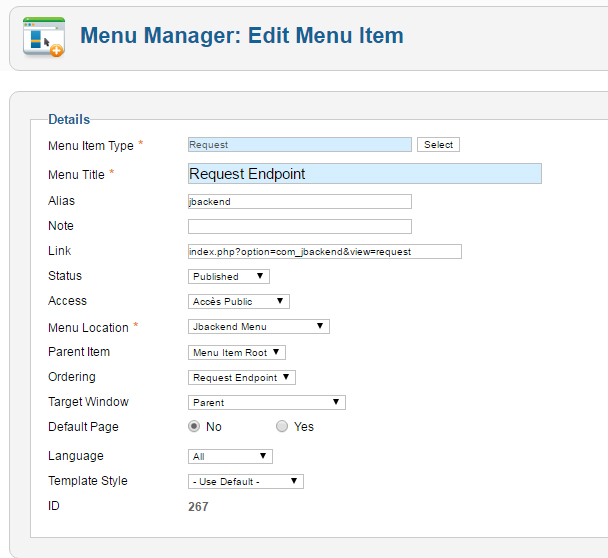Click the Details fieldset legend
This screenshot has height=558, width=608.
pyautogui.click(x=69, y=119)
